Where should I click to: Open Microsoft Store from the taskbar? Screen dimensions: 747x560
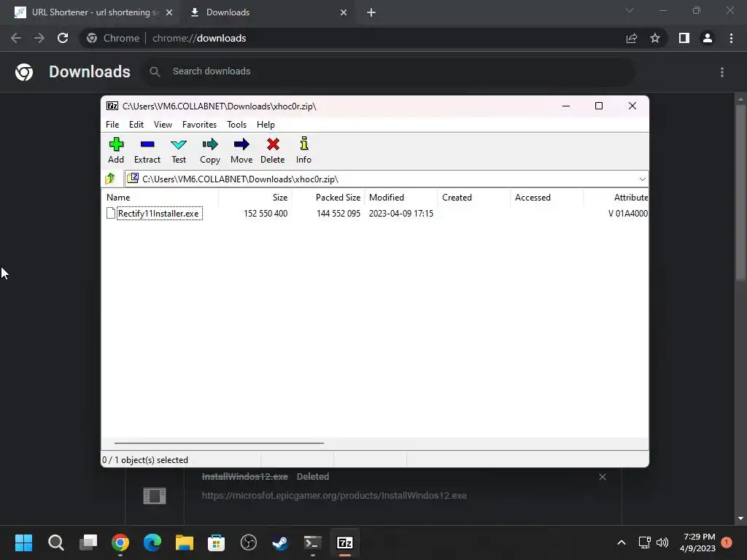tap(216, 542)
